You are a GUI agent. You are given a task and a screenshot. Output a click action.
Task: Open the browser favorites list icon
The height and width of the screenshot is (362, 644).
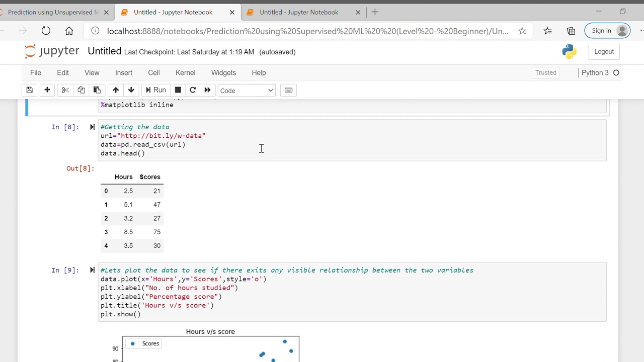click(548, 31)
